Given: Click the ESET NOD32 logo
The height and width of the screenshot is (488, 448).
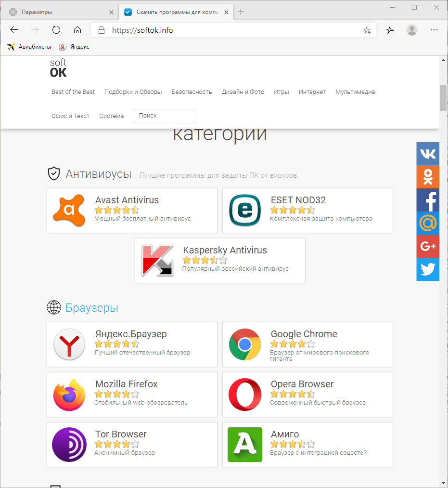Looking at the screenshot, I should coord(245,210).
